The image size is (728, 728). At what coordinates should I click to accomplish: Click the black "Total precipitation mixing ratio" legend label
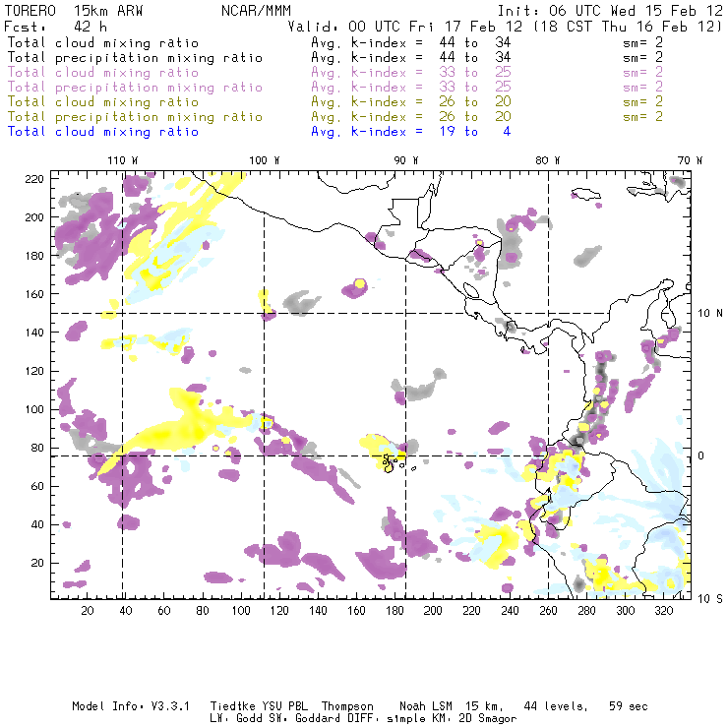point(135,58)
